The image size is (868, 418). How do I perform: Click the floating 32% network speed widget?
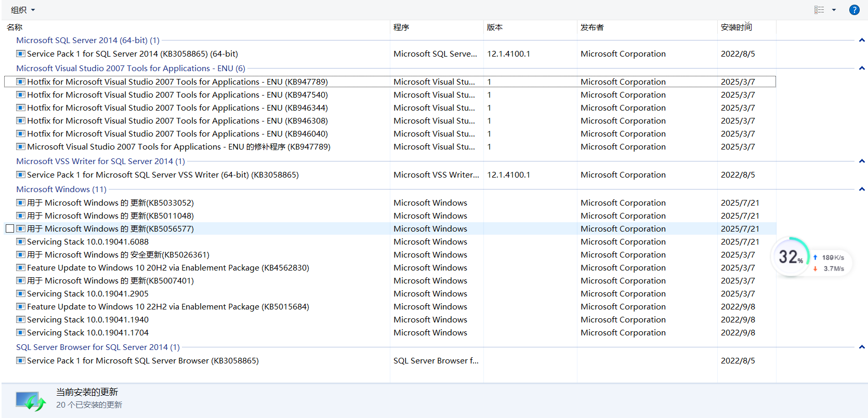(791, 257)
